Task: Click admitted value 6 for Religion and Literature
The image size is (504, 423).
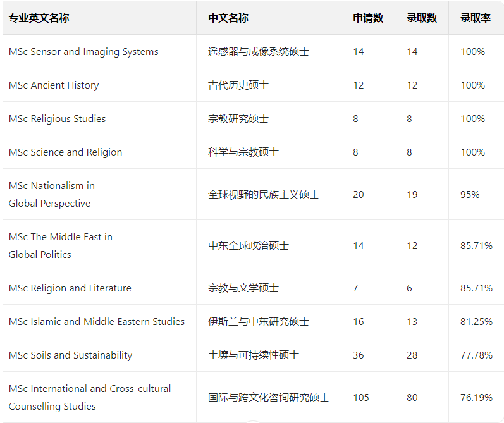Action: [x=409, y=288]
